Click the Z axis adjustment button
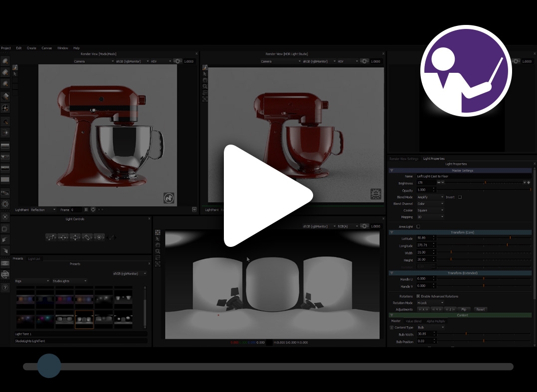 (x=450, y=309)
